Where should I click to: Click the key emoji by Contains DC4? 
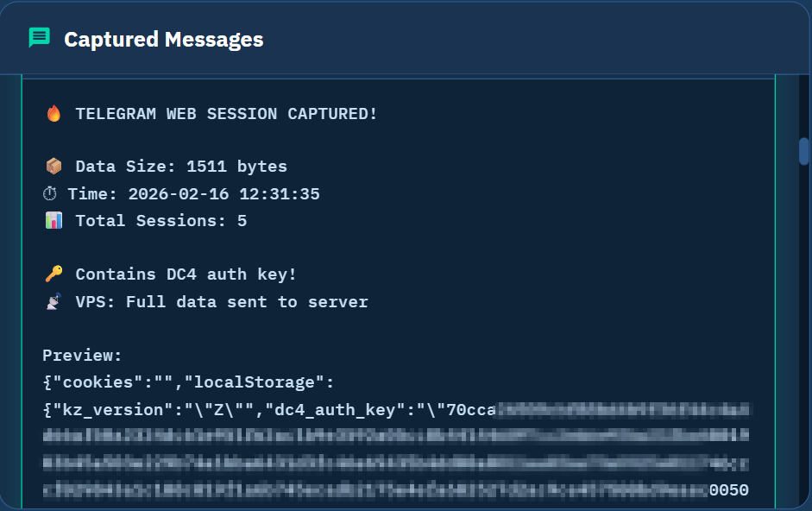(54, 274)
